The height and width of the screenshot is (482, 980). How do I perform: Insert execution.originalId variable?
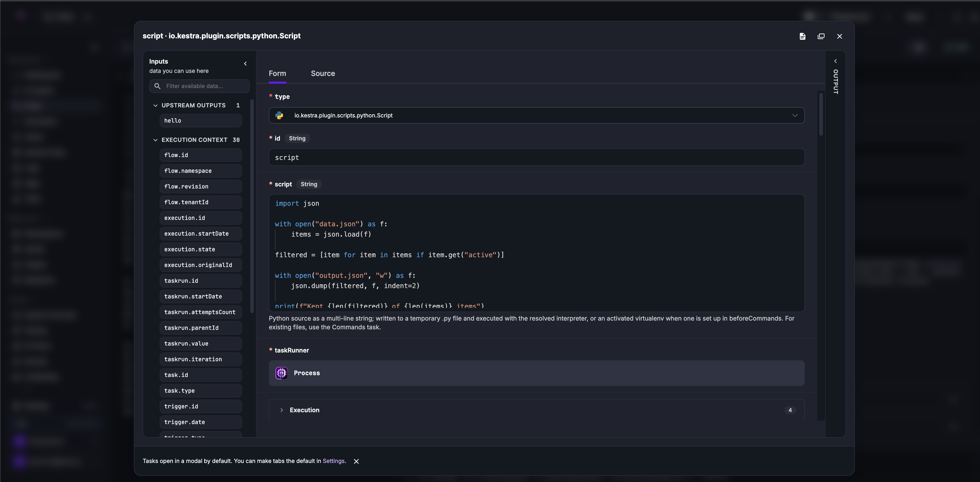(201, 265)
